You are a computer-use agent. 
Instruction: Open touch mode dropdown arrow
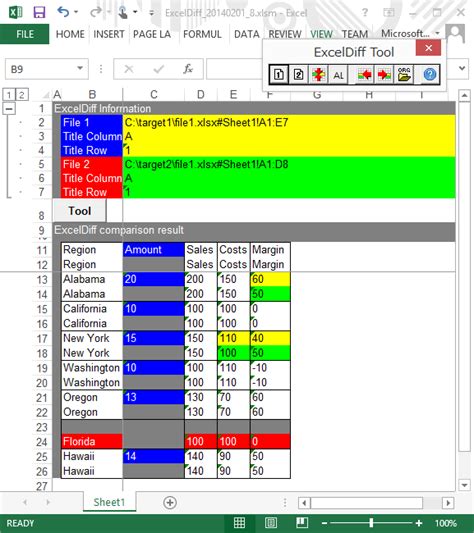point(135,12)
